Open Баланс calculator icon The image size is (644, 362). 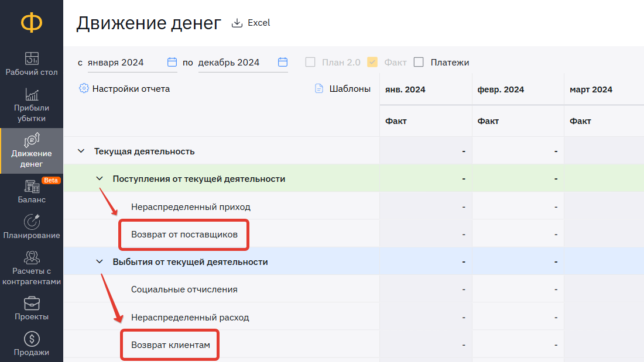pos(32,187)
